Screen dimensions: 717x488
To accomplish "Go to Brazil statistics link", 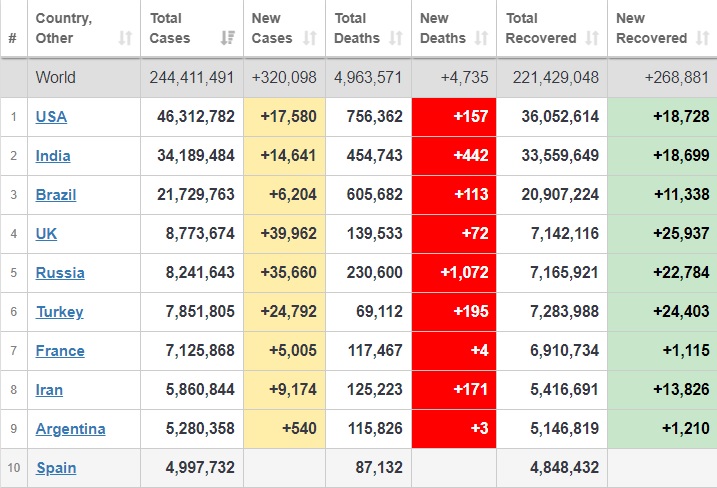I will [x=56, y=195].
